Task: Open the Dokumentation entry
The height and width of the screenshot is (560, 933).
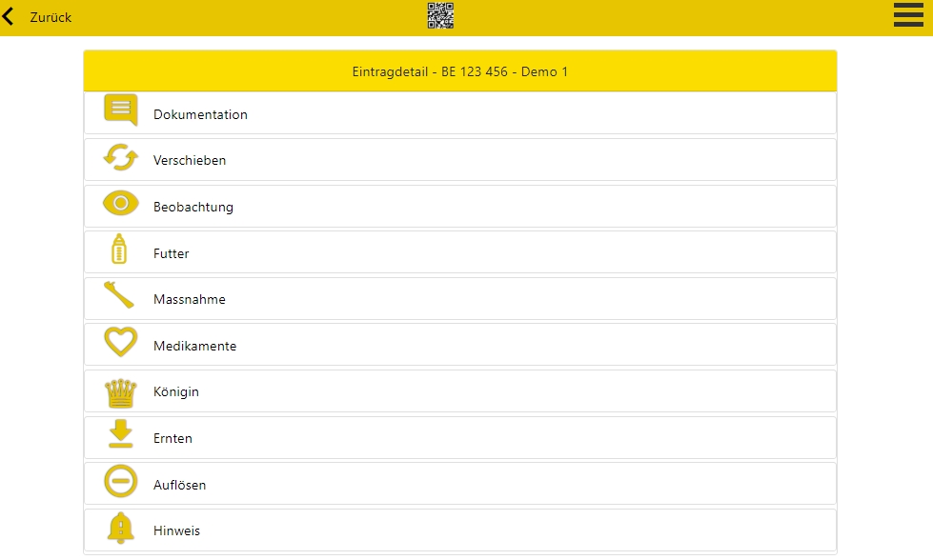Action: [x=200, y=114]
